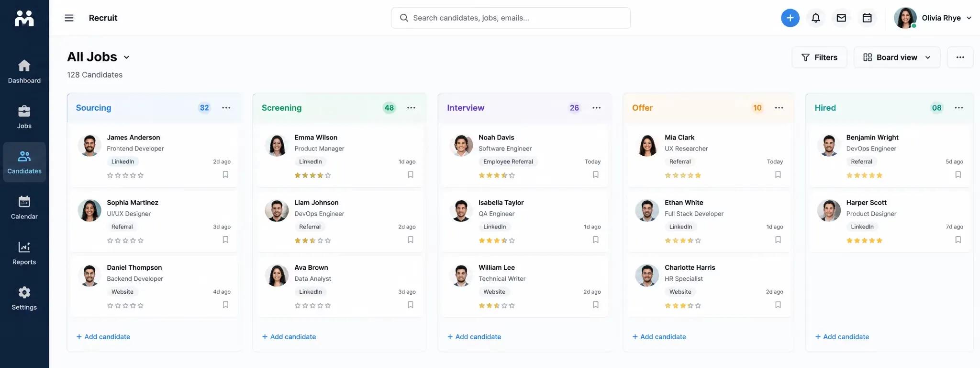Open William Lee's candidate name

pyautogui.click(x=497, y=267)
